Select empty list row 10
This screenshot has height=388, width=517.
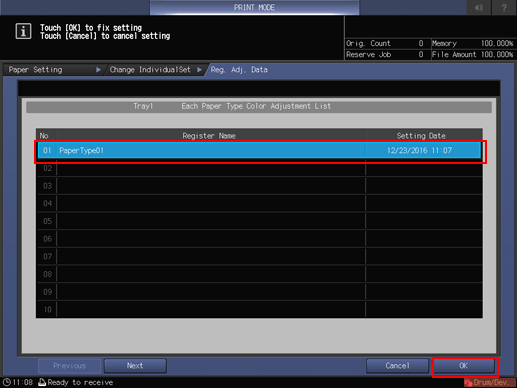259,309
